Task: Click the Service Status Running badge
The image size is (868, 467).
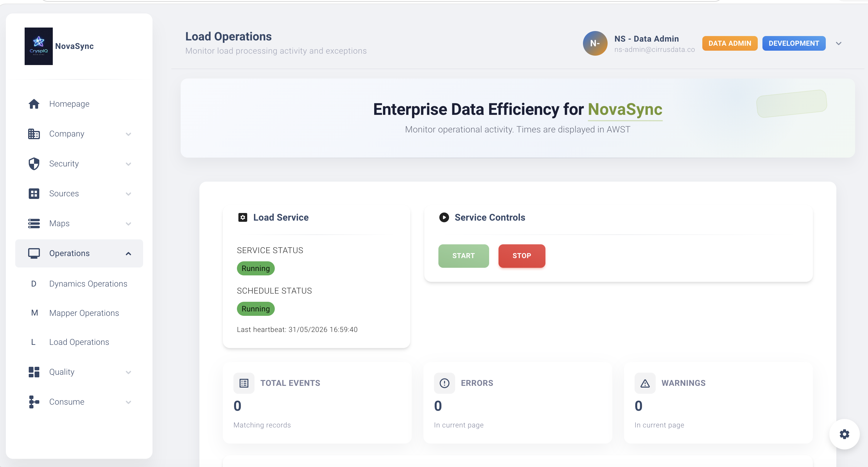Action: [x=256, y=268]
